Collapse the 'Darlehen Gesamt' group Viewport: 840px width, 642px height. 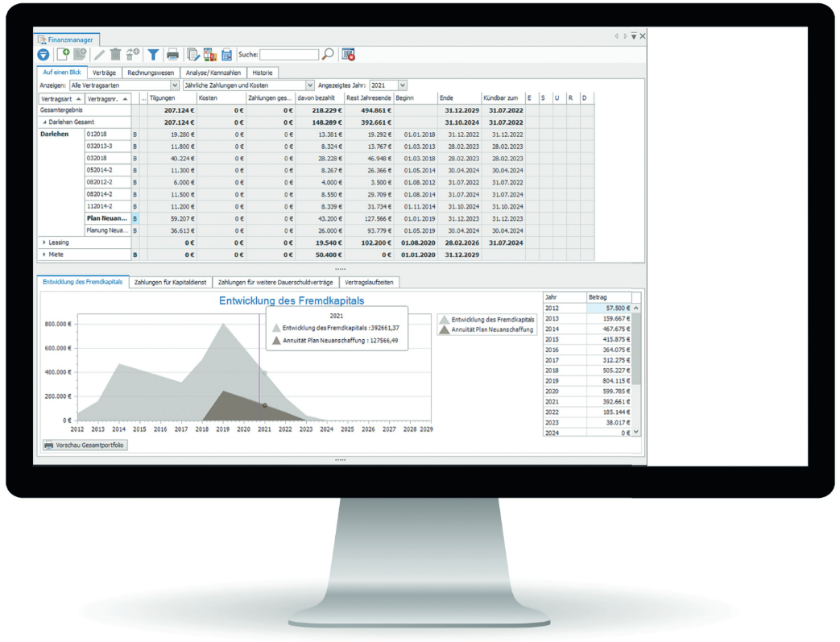click(x=44, y=122)
